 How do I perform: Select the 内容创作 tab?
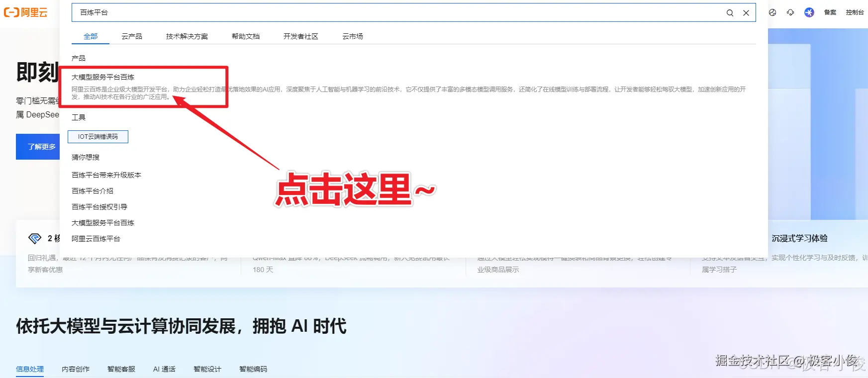pos(76,369)
